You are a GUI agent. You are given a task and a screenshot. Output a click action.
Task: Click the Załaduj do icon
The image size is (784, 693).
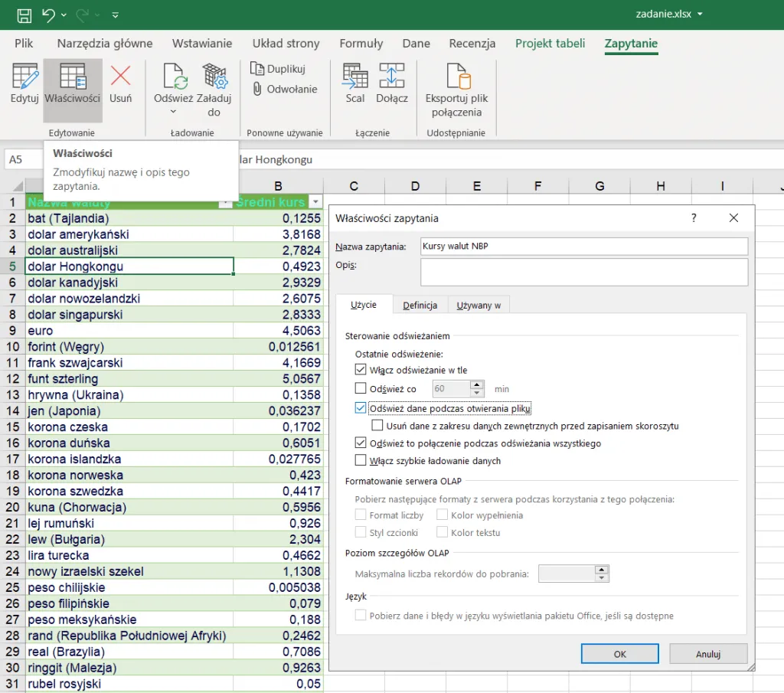[x=214, y=77]
